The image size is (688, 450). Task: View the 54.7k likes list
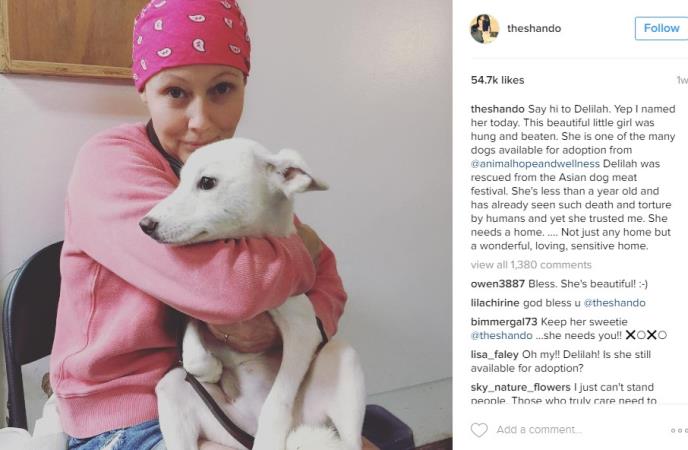click(497, 80)
